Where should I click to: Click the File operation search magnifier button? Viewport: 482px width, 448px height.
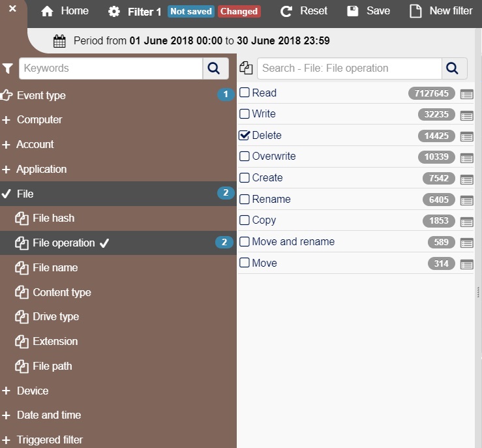coord(455,68)
